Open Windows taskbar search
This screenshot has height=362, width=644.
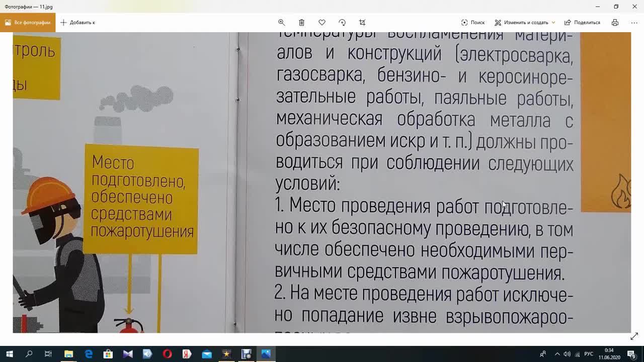[x=29, y=354]
